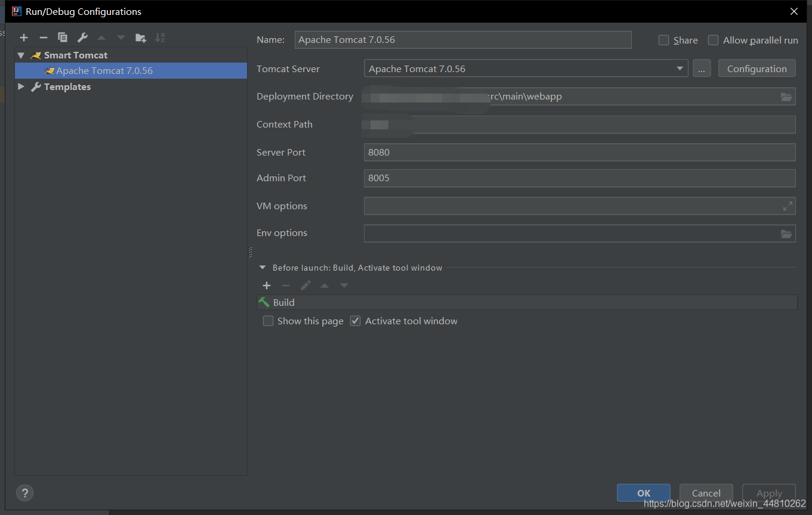Click into the Name text field
Viewport: 812px width, 515px height.
(x=463, y=40)
